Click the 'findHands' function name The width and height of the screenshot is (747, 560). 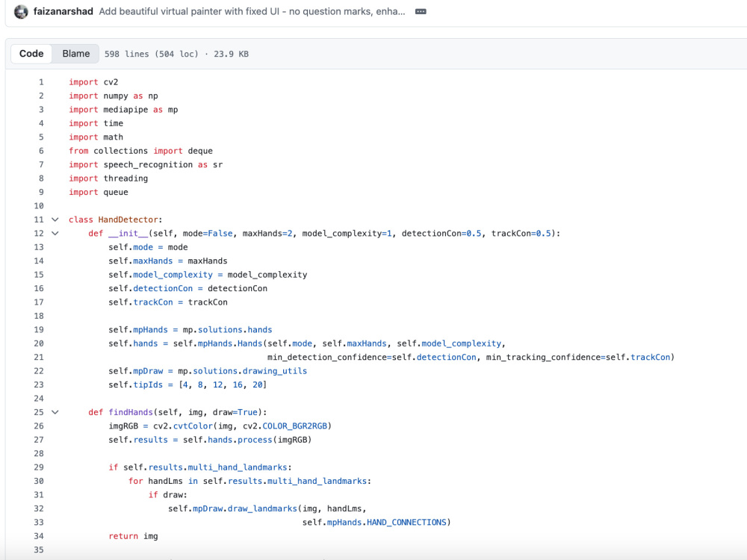[x=131, y=412]
